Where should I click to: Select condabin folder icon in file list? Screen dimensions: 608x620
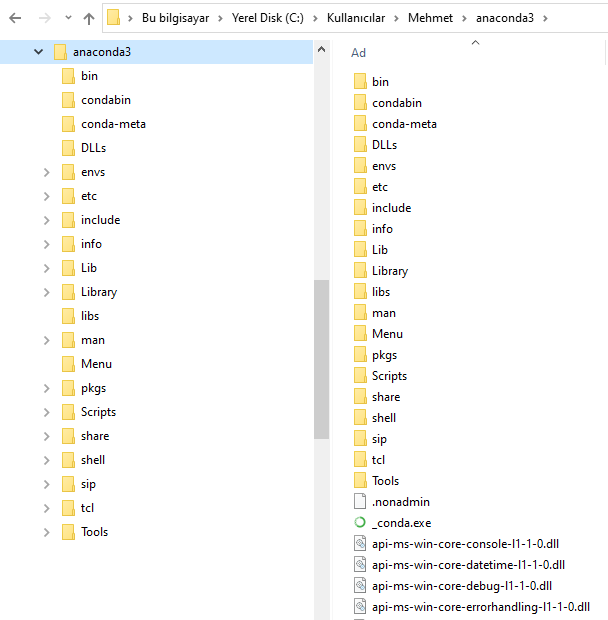coord(360,102)
